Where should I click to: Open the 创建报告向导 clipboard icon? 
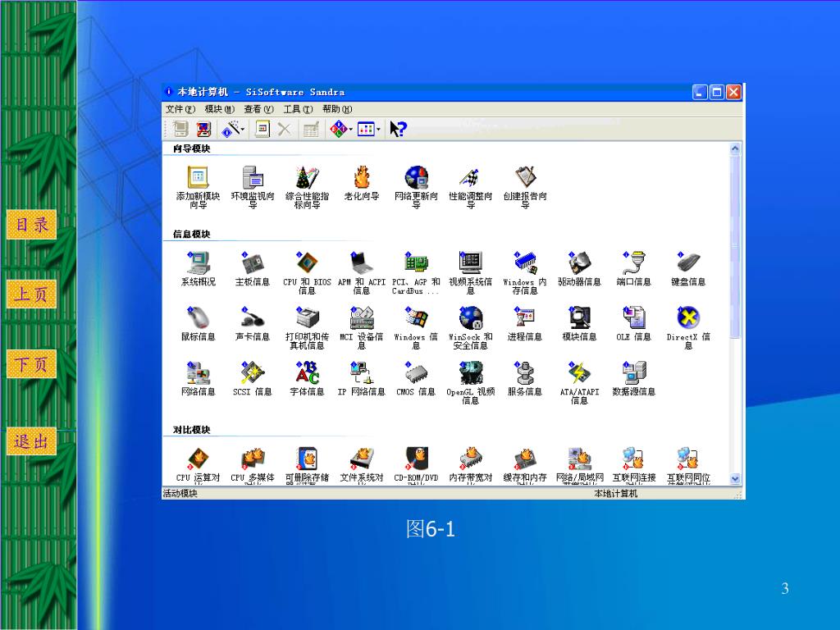(x=525, y=178)
